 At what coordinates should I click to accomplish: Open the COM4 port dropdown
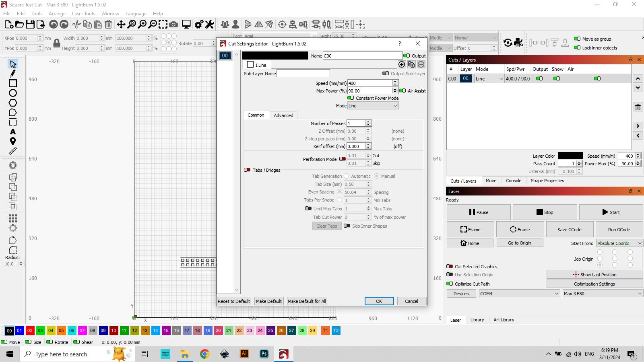[519, 294]
